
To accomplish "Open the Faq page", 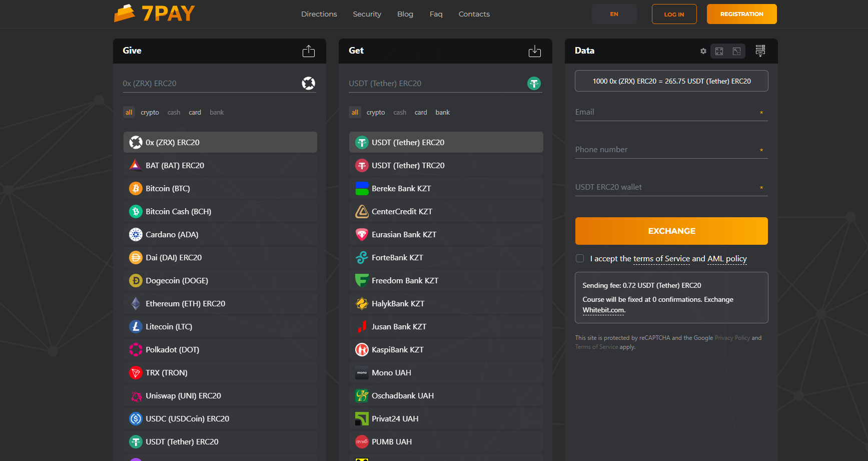I will tap(436, 14).
